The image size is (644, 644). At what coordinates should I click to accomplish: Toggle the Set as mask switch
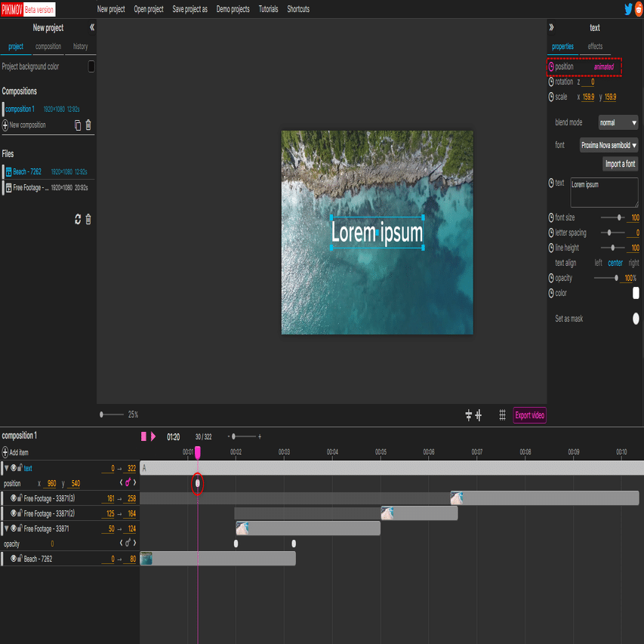[636, 319]
